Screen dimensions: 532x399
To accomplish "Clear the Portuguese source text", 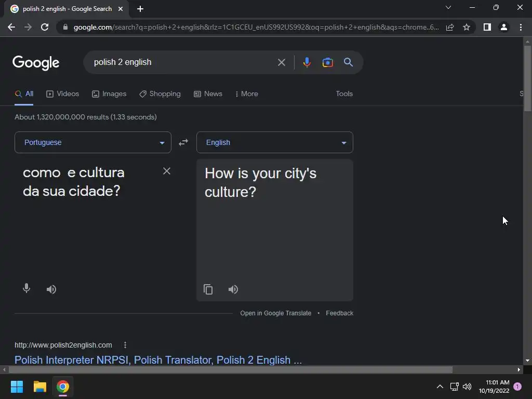I will coord(167,171).
